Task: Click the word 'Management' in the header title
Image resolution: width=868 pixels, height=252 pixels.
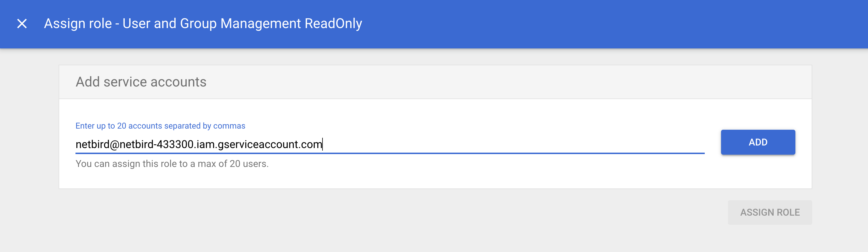Action: coord(260,23)
